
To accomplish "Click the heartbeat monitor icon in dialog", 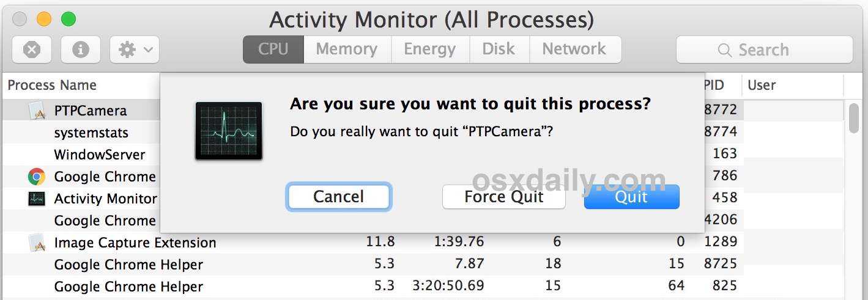I will (229, 131).
